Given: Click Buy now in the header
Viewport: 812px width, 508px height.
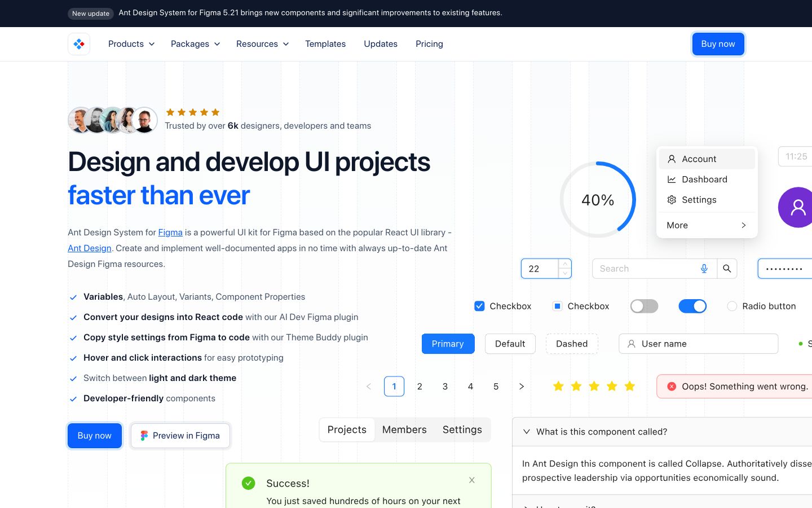Looking at the screenshot, I should 718,44.
